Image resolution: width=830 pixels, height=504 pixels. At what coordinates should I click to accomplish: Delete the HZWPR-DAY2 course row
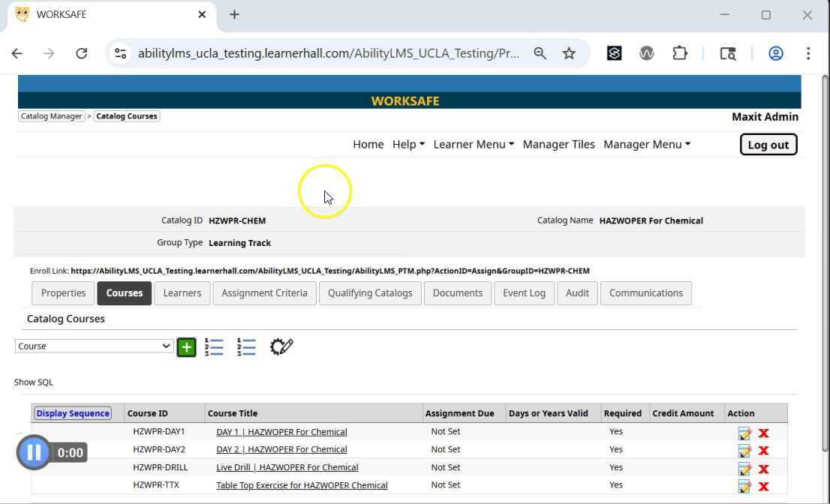[763, 451]
